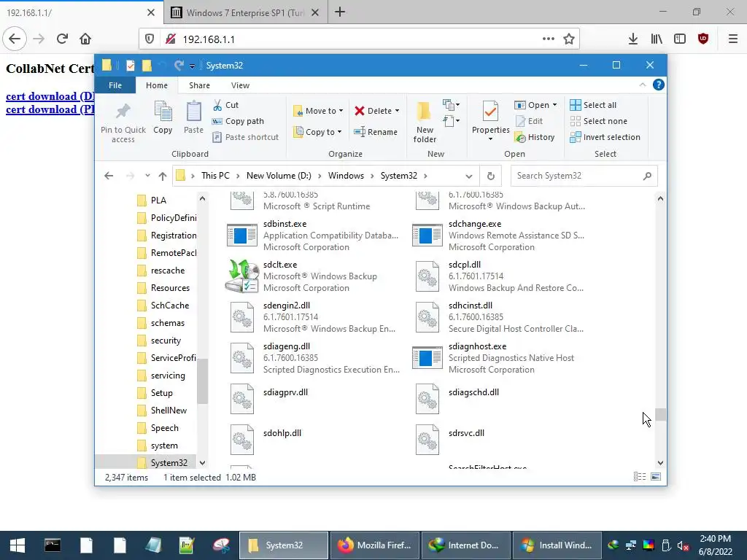Expand Delete options arrow

(x=397, y=111)
